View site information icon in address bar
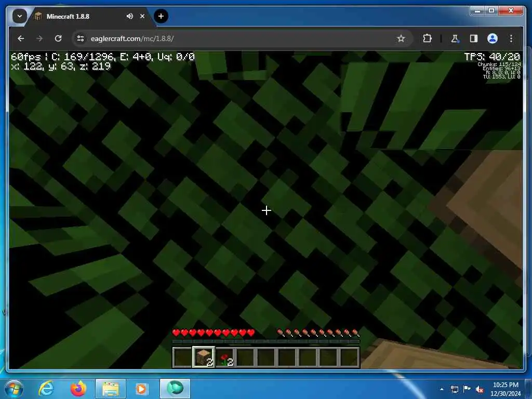 pos(81,38)
